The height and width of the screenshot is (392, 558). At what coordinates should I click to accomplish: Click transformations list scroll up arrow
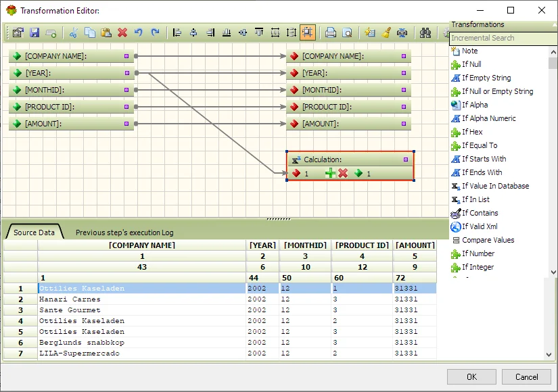pyautogui.click(x=553, y=52)
